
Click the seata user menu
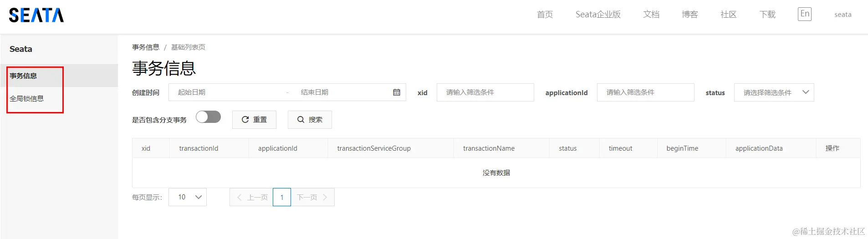tap(843, 15)
